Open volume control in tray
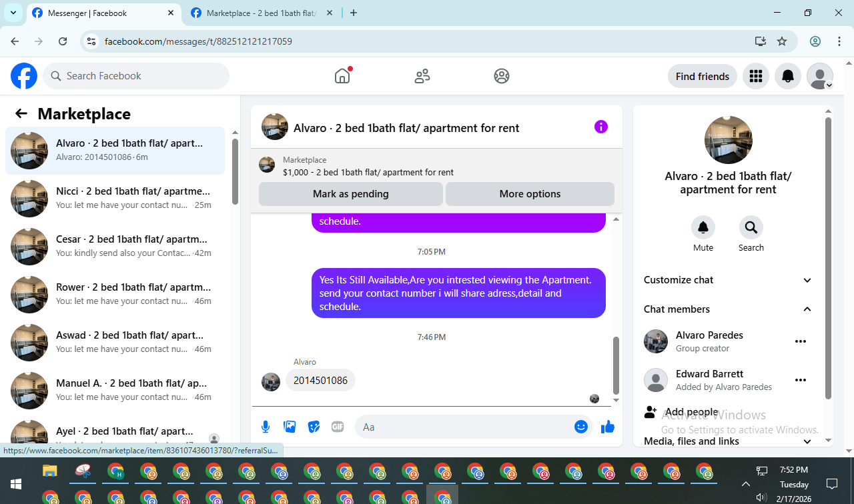Screen dimensions: 854x504 [x=762, y=497]
